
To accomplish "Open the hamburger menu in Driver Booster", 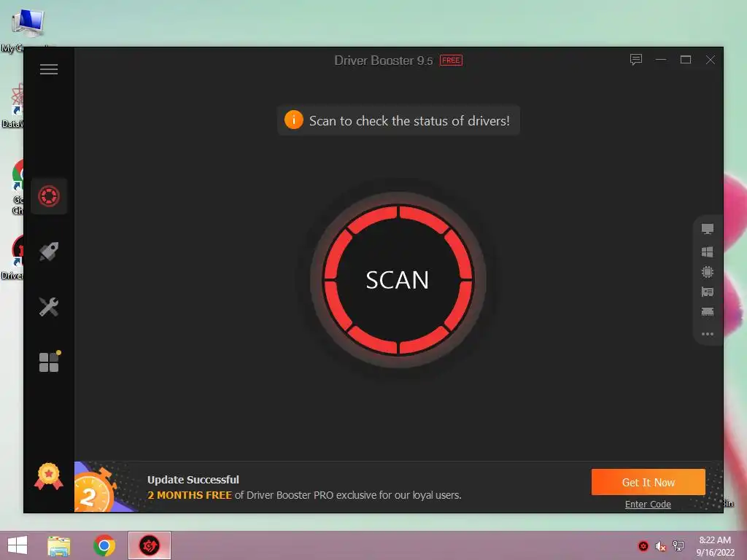I will 49,69.
